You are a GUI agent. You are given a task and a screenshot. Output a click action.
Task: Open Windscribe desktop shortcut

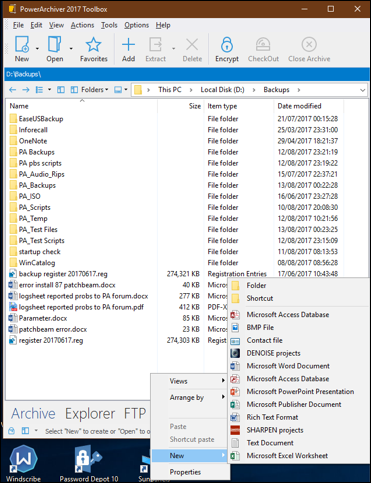coord(23,463)
